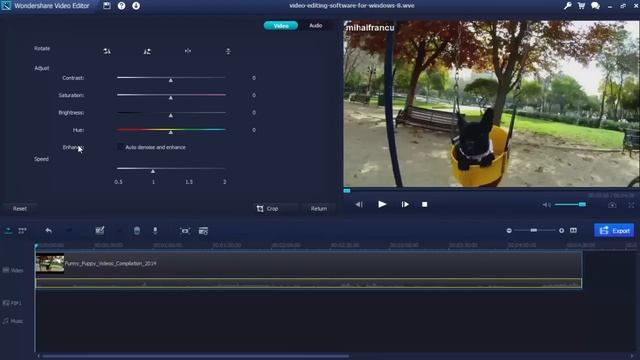Delete the selected clip with trash icon
The width and height of the screenshot is (640, 360).
(x=137, y=231)
